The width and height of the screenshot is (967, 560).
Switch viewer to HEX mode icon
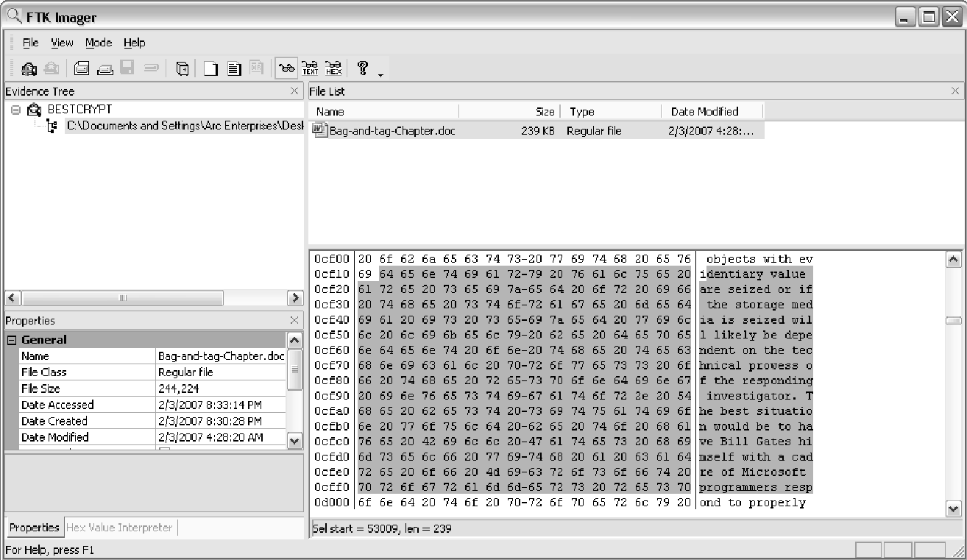[x=333, y=68]
